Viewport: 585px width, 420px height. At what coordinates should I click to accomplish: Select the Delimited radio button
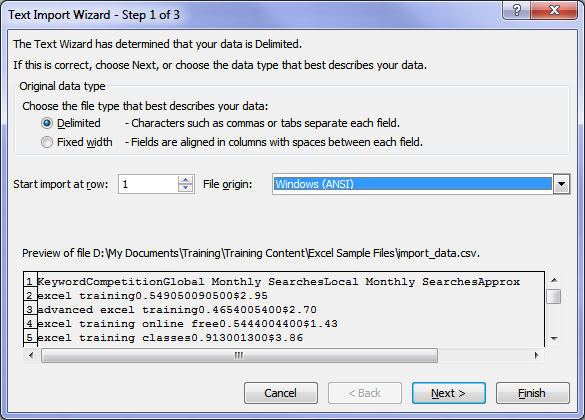click(x=47, y=123)
